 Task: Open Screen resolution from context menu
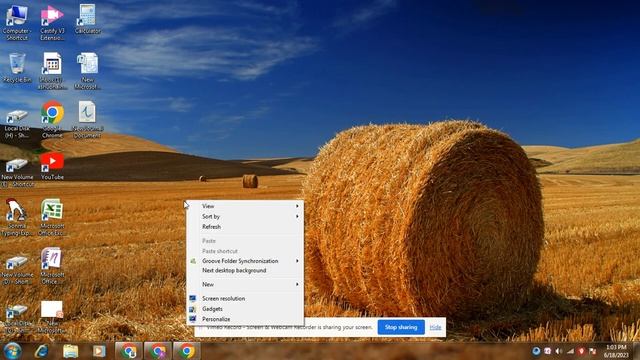[x=245, y=298]
